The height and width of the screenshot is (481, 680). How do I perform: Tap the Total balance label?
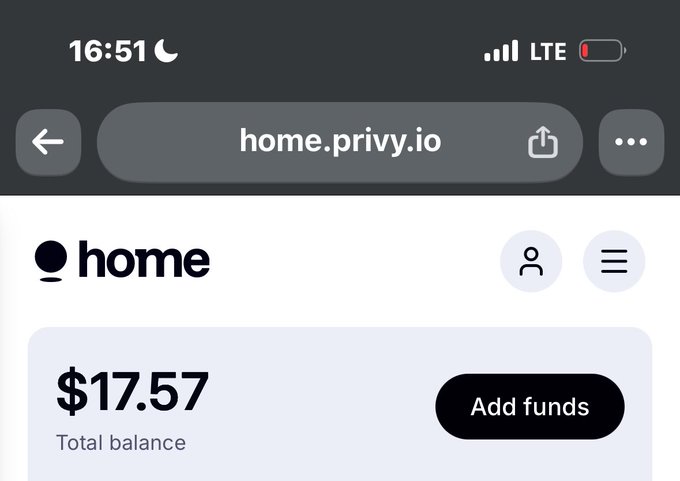point(121,443)
